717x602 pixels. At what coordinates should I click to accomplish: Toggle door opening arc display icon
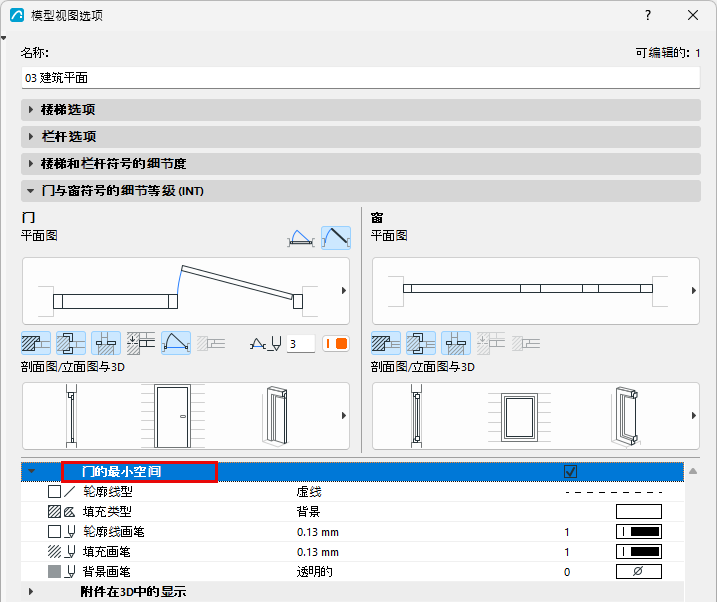[176, 343]
